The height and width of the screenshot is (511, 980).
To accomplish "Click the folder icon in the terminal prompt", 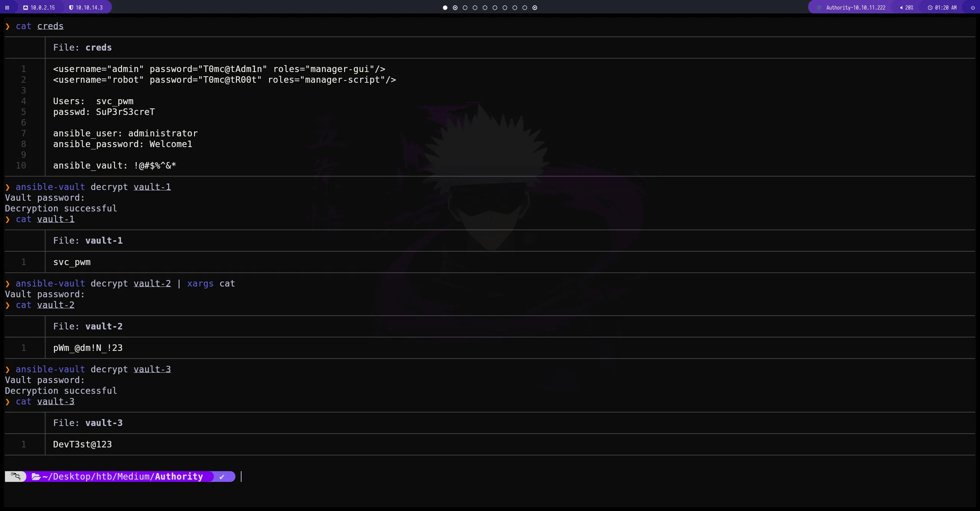I will tap(36, 476).
